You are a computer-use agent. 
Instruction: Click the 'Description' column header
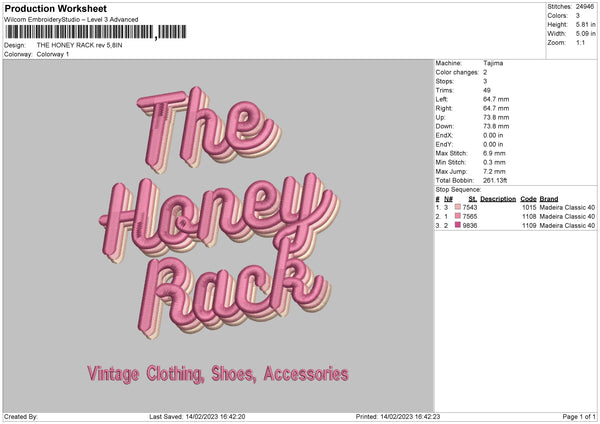point(498,199)
